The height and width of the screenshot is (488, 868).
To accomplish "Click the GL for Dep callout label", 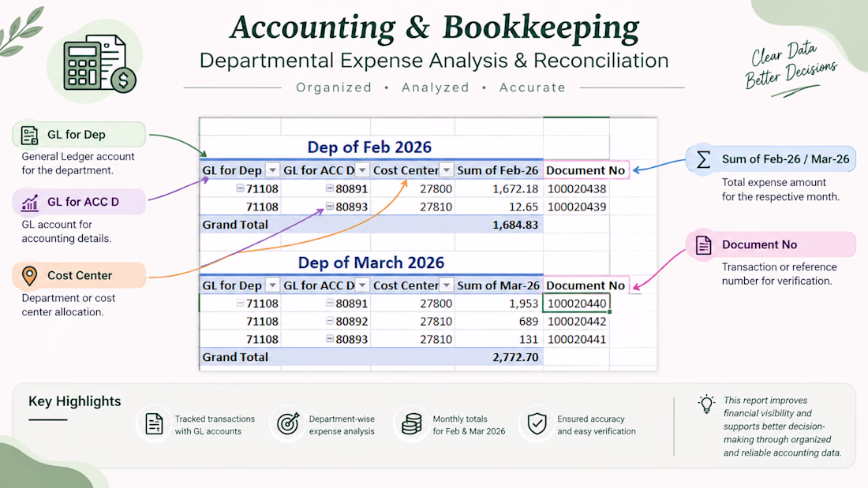I will 77,135.
